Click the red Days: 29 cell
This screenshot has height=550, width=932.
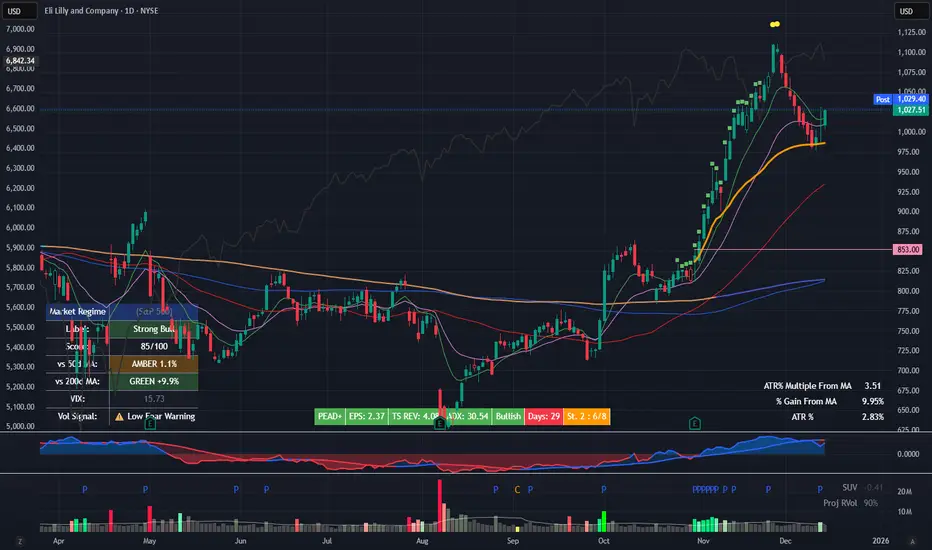pos(544,416)
